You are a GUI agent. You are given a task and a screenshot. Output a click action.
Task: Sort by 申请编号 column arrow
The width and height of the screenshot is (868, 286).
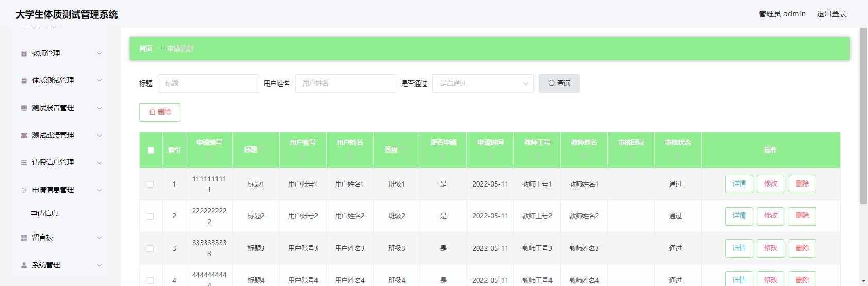tap(209, 155)
